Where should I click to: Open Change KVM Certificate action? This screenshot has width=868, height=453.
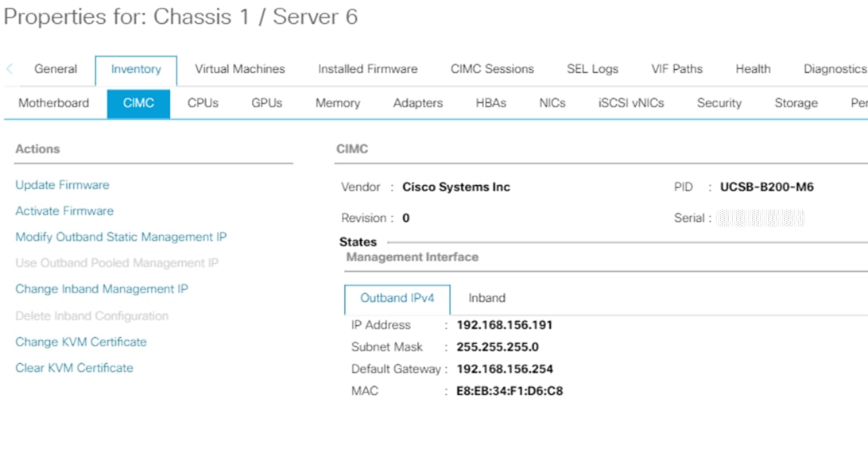tap(81, 342)
